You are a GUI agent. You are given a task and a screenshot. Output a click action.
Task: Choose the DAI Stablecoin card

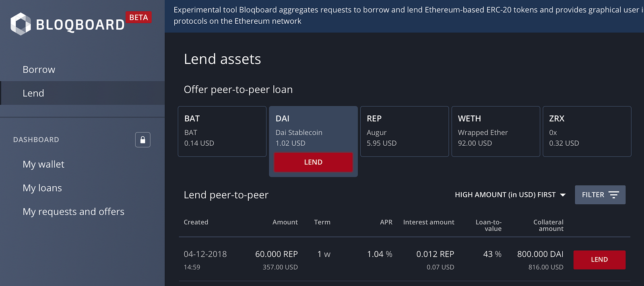click(313, 129)
